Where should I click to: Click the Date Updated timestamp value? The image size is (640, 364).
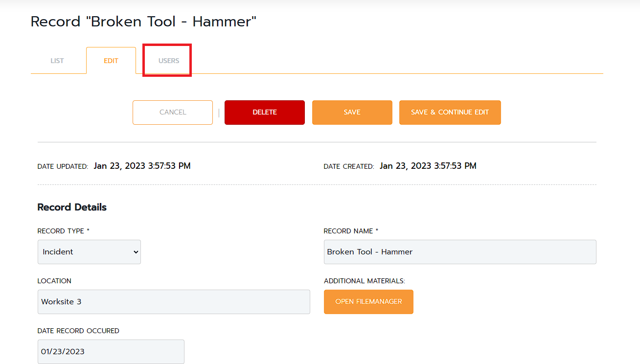pyautogui.click(x=142, y=166)
